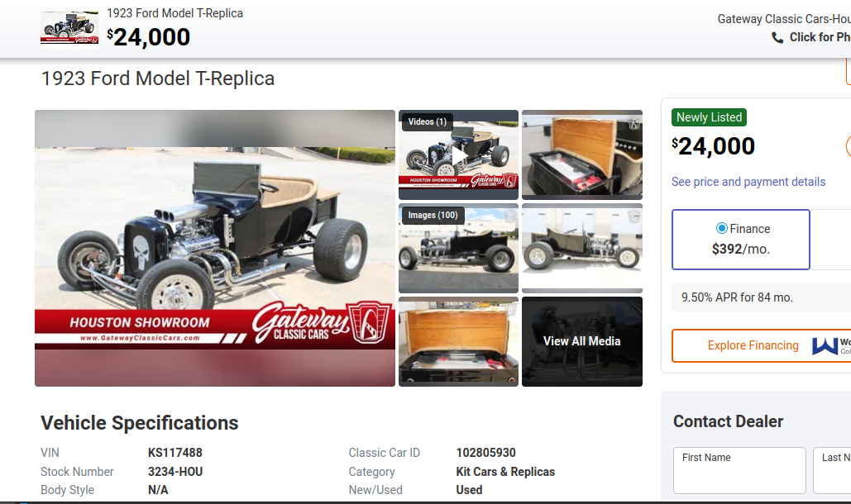Click the 9.50% APR for 84 mo. text
The width and height of the screenshot is (851, 504).
tap(737, 297)
